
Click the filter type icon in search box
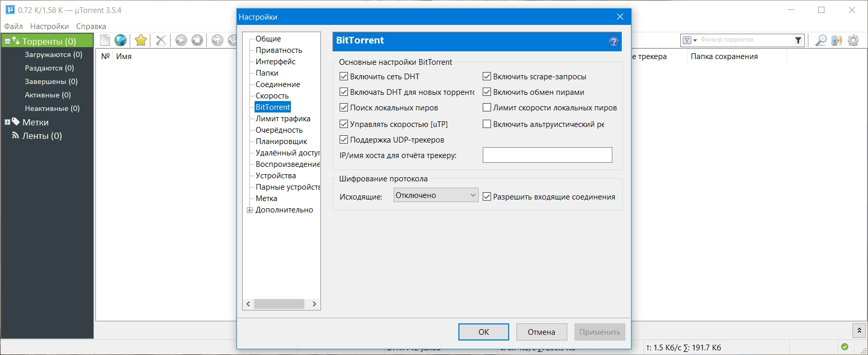(687, 40)
